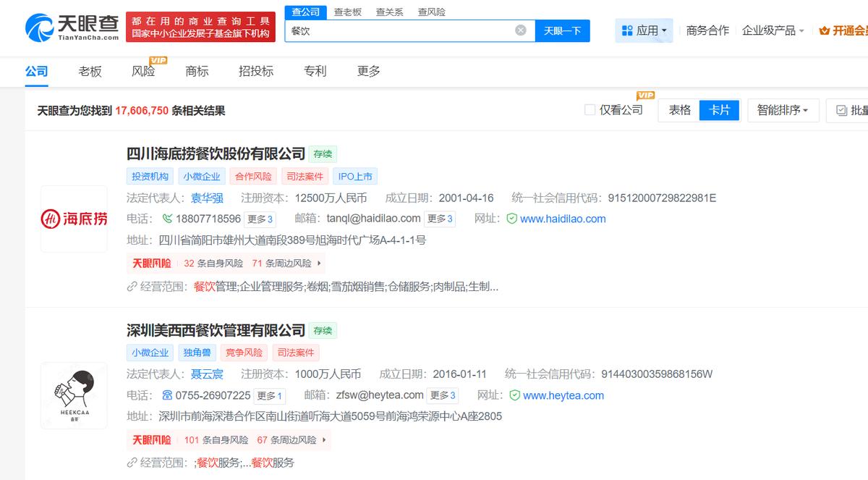Switch to the 专利 results tab
Image resolution: width=868 pixels, height=480 pixels.
[x=315, y=71]
